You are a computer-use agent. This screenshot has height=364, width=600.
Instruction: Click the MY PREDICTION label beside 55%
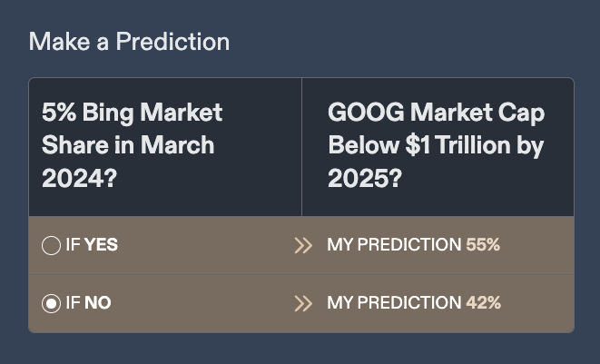[394, 245]
